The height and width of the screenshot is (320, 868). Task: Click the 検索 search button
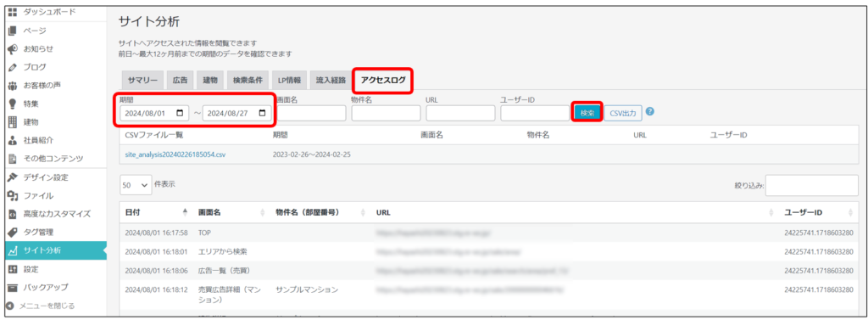pos(587,113)
